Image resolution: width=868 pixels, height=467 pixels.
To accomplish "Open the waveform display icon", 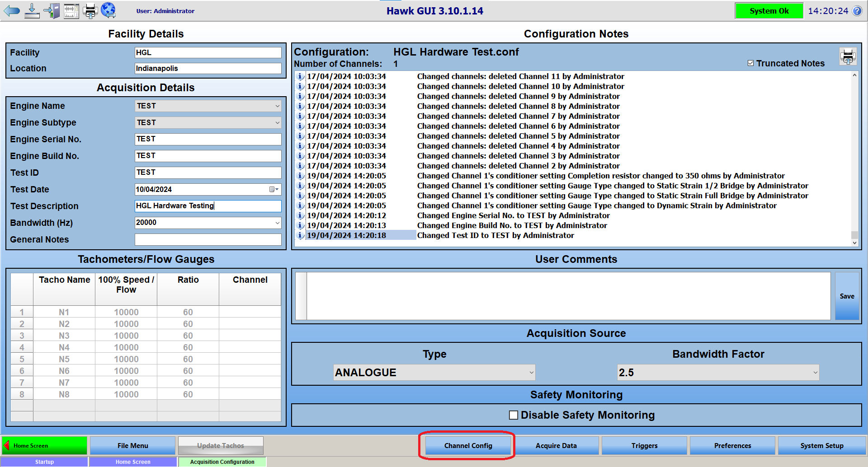I will click(x=71, y=11).
